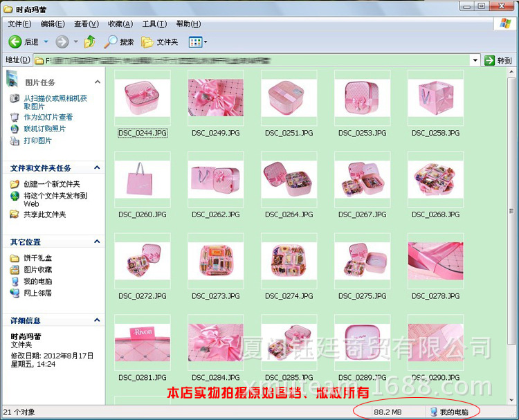The image size is (519, 420).
Task: Open the 文件(F) menu
Action: 19,24
